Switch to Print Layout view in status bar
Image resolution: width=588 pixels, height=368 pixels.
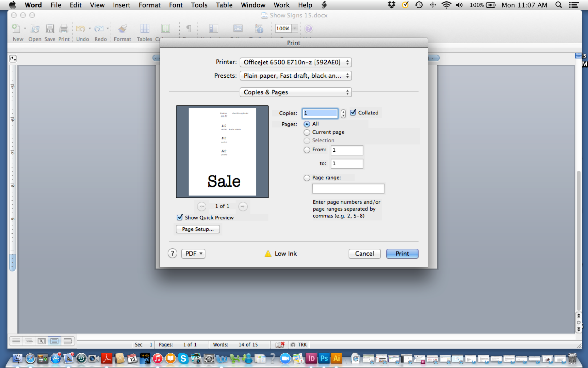click(54, 341)
